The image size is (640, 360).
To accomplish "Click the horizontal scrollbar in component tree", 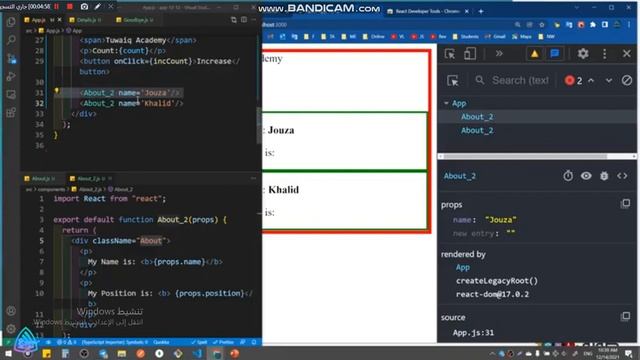I will pyautogui.click(x=525, y=156).
